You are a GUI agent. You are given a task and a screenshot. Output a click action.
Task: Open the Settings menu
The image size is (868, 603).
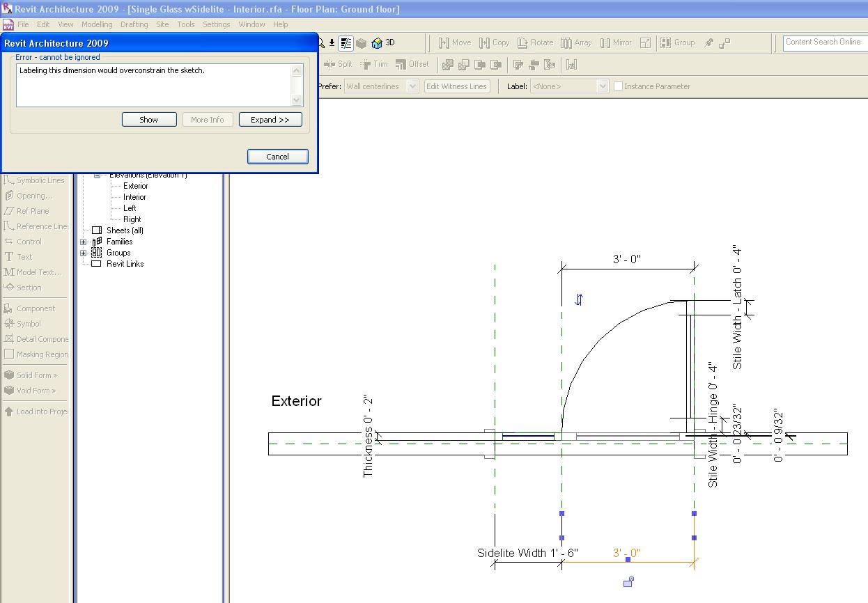[x=216, y=24]
